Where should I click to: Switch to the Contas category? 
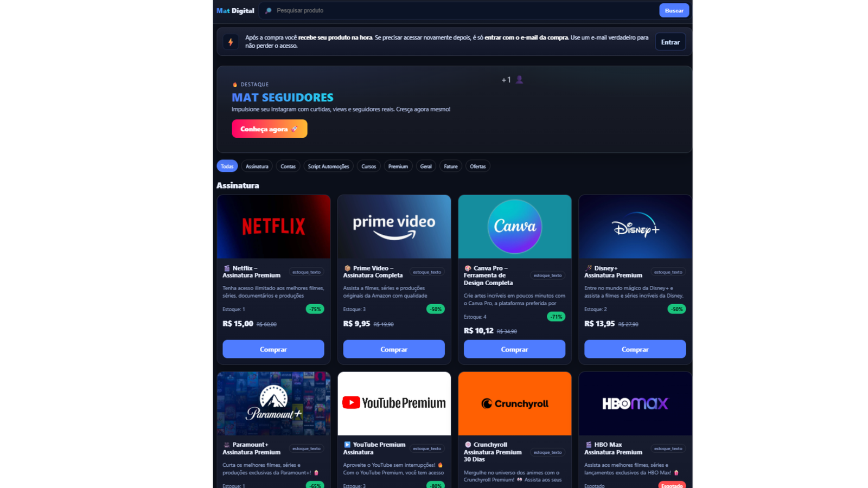(288, 166)
